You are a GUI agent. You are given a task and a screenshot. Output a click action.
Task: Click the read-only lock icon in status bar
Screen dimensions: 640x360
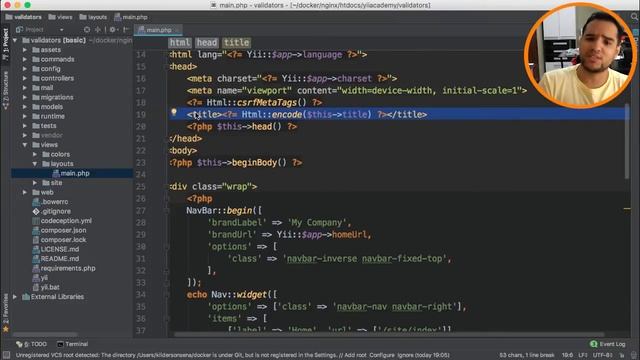point(622,355)
